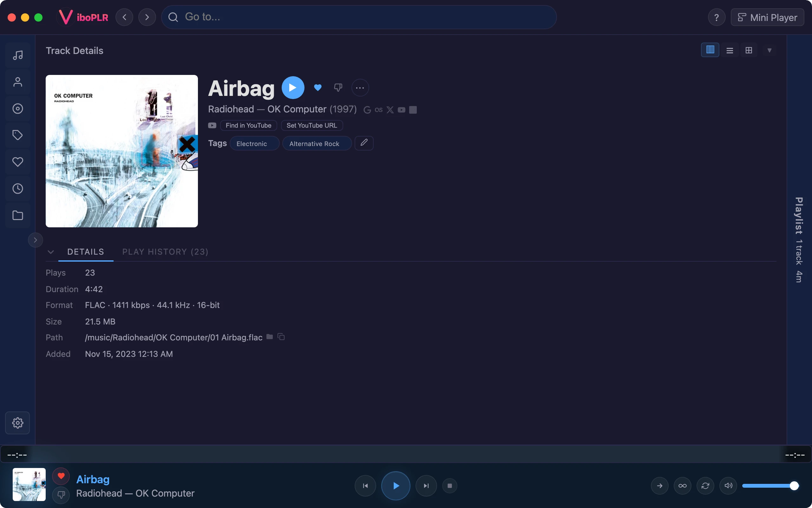Viewport: 812px width, 508px height.
Task: Open the more options ellipsis menu
Action: tap(360, 88)
